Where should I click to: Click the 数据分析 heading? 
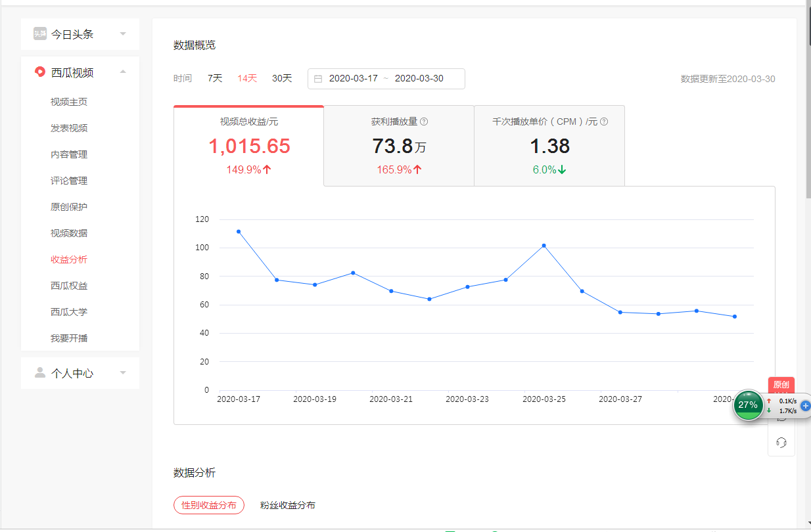(x=195, y=473)
